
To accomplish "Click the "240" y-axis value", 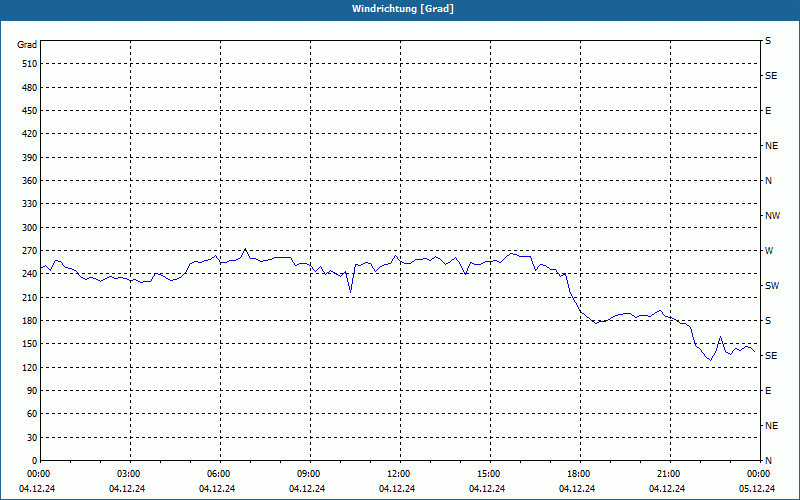I will click(30, 274).
